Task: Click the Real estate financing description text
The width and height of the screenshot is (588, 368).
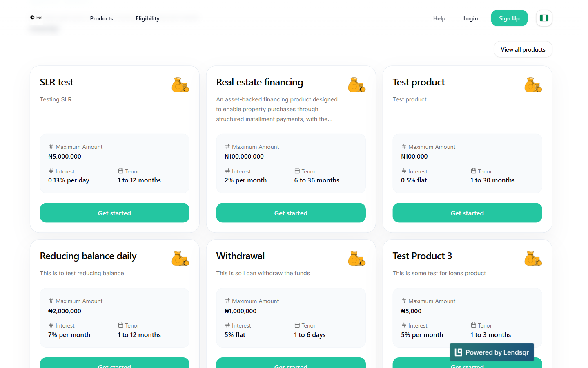Action: pyautogui.click(x=277, y=109)
